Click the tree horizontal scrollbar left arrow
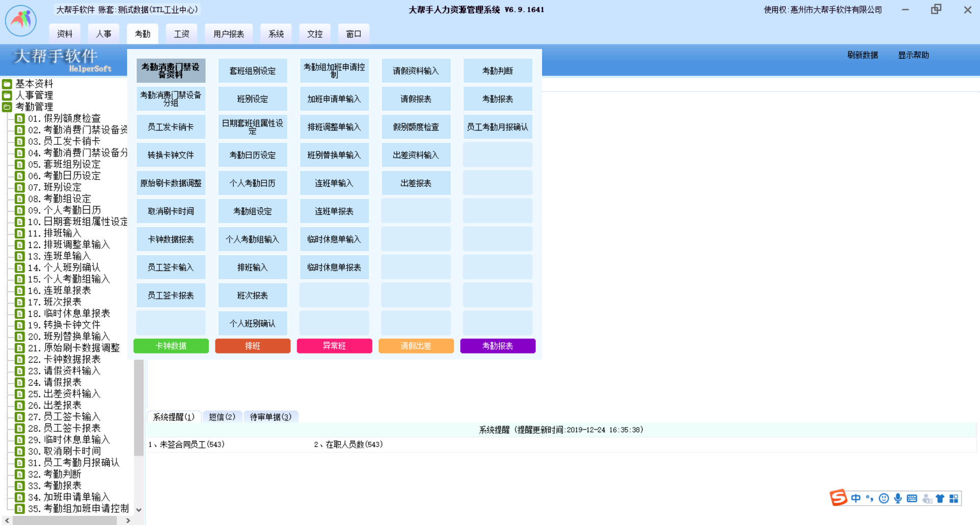This screenshot has height=525, width=980. click(7, 520)
